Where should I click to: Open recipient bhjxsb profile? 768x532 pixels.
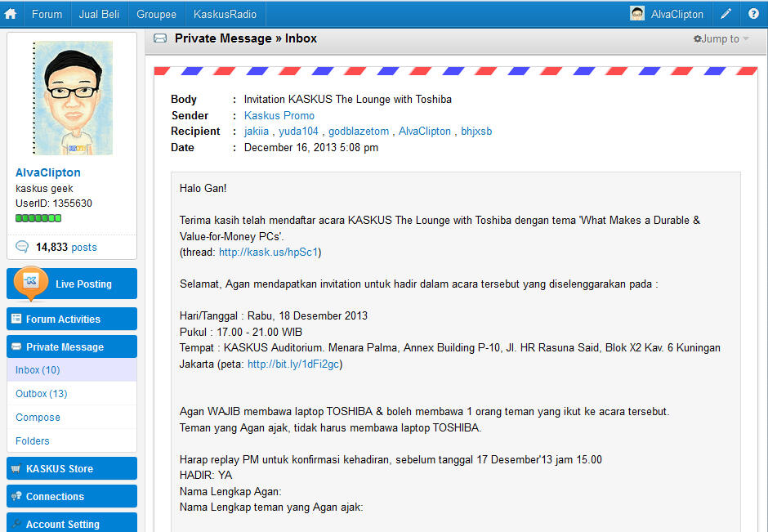pos(476,132)
